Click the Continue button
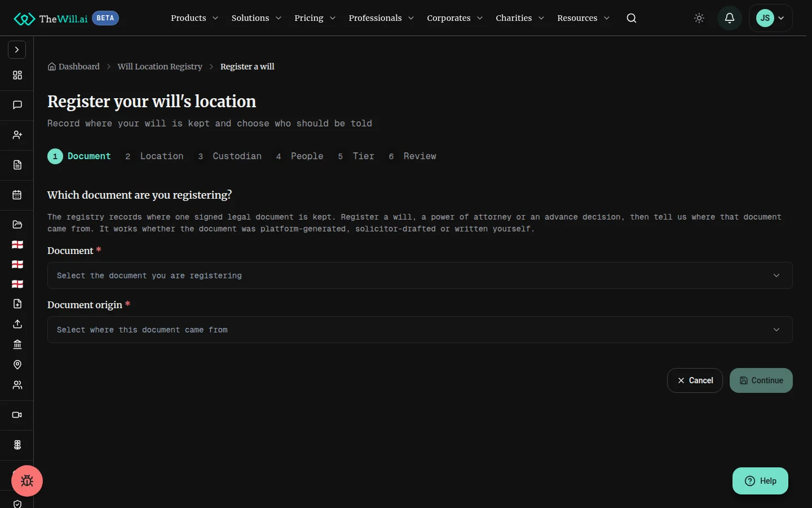Viewport: 812px width, 508px height. (x=761, y=380)
